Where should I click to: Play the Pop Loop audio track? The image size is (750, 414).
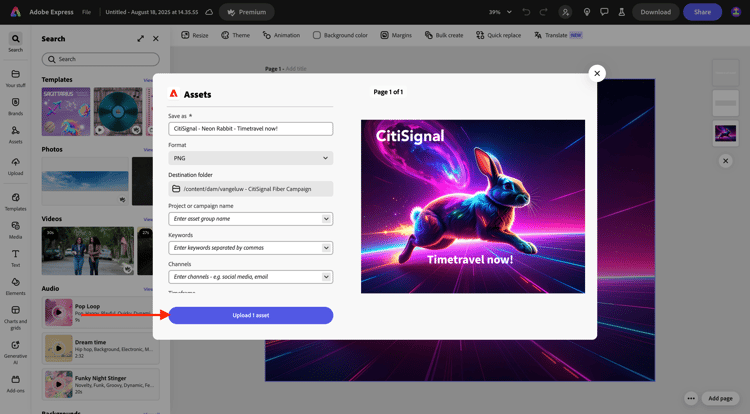coord(58,312)
